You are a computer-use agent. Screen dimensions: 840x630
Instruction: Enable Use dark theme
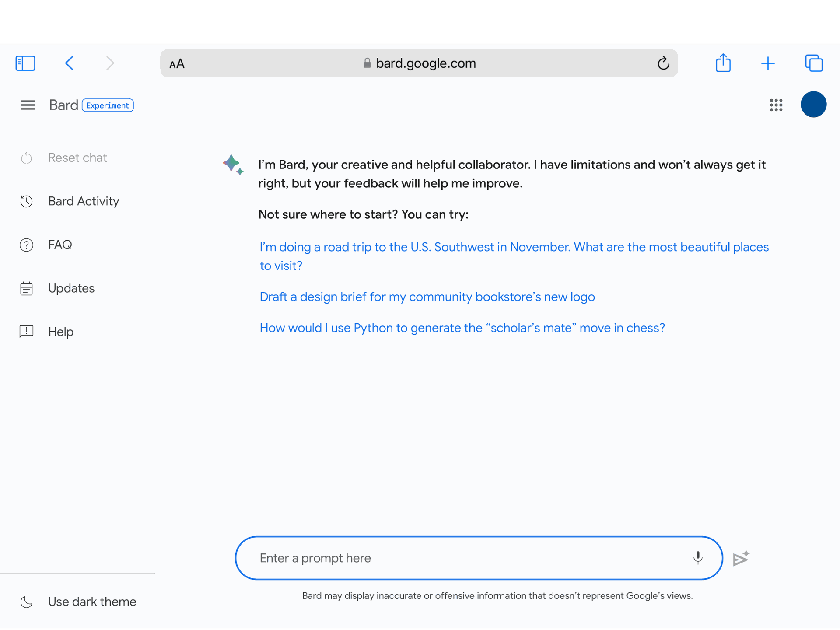point(92,602)
